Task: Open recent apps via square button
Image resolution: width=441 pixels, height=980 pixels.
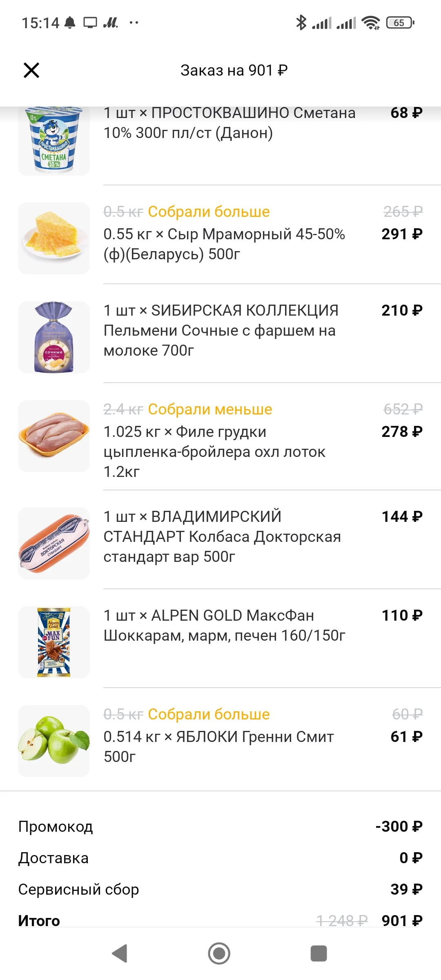Action: click(318, 953)
